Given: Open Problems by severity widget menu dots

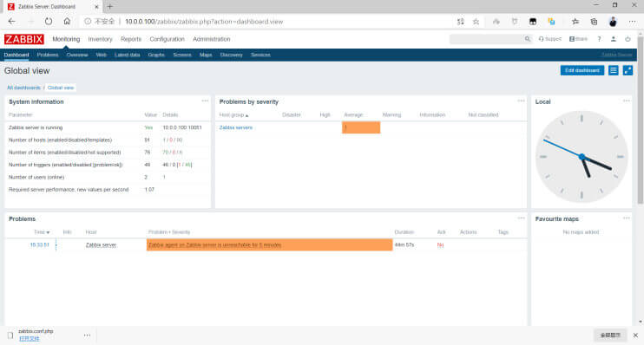Looking at the screenshot, I should (522, 101).
